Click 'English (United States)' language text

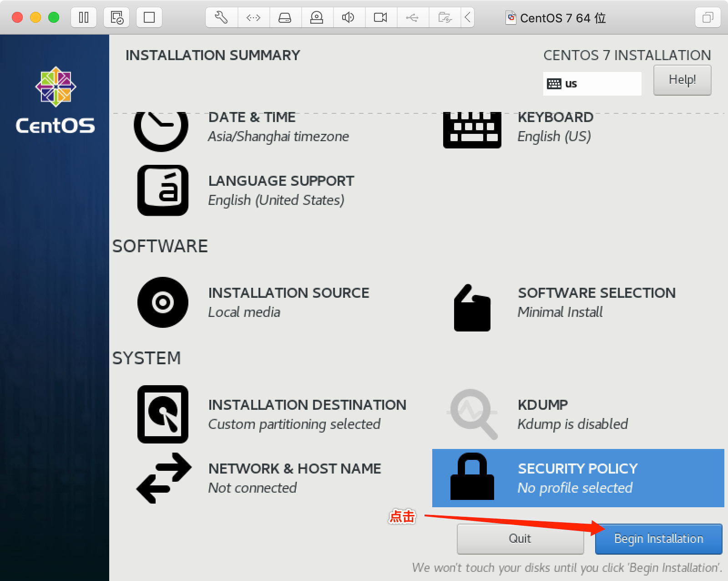click(276, 200)
